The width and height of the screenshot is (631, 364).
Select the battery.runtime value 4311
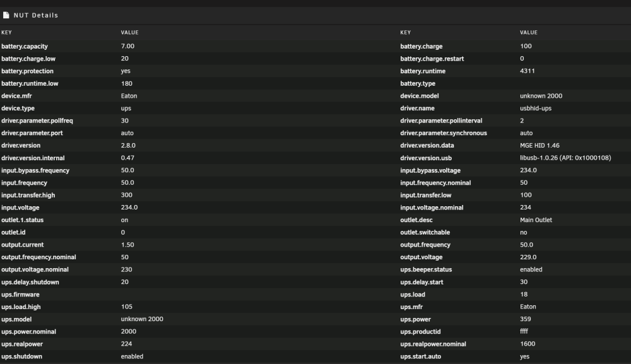527,71
